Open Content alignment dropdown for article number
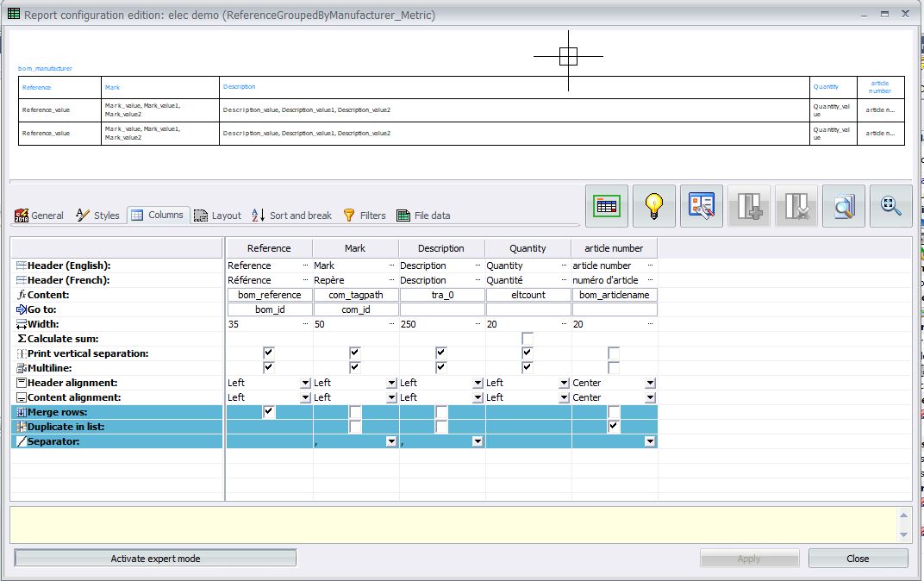Image resolution: width=924 pixels, height=581 pixels. pos(650,397)
